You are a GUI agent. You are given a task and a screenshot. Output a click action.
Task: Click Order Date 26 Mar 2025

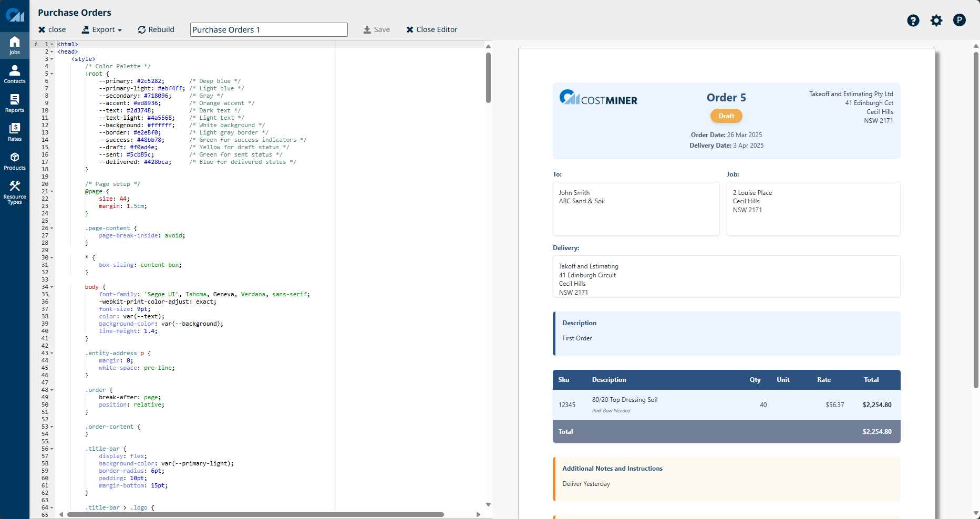point(726,135)
